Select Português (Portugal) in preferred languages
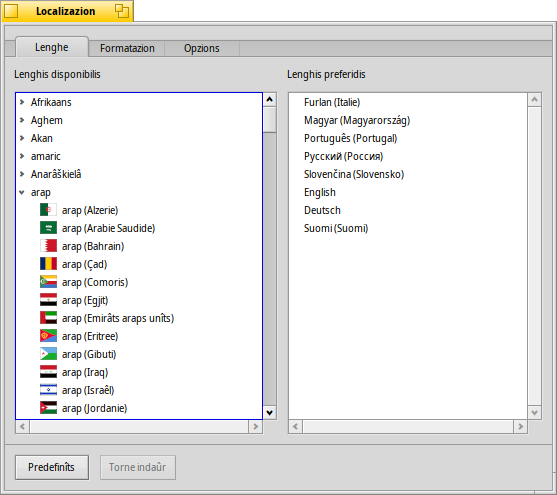Image resolution: width=557 pixels, height=495 pixels. [408, 138]
